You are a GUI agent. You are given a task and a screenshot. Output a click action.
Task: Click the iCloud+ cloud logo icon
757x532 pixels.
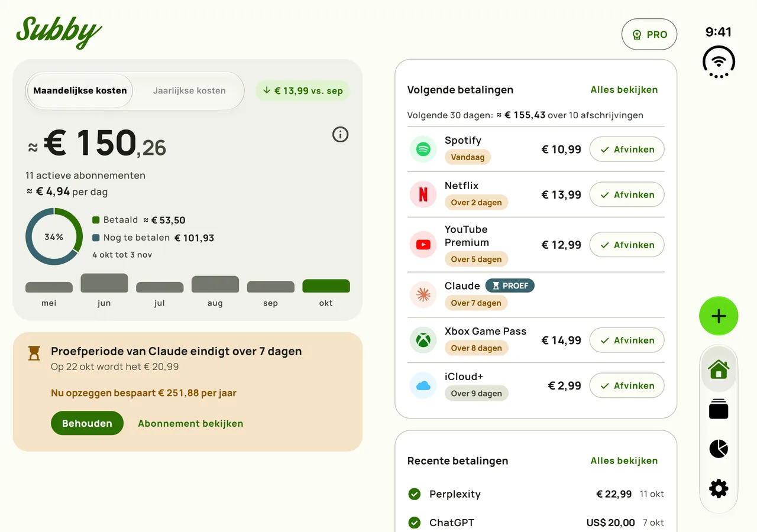point(423,385)
